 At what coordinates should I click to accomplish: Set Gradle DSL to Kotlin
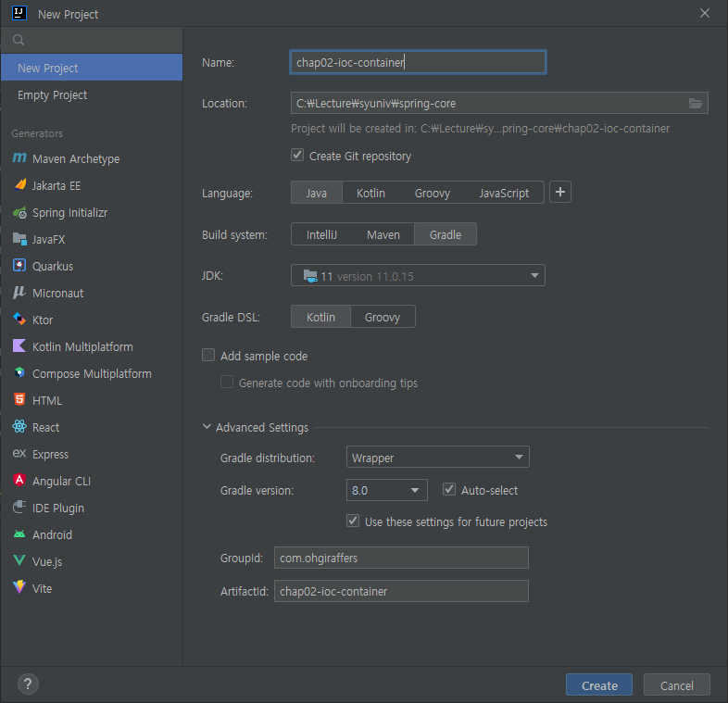[x=320, y=317]
